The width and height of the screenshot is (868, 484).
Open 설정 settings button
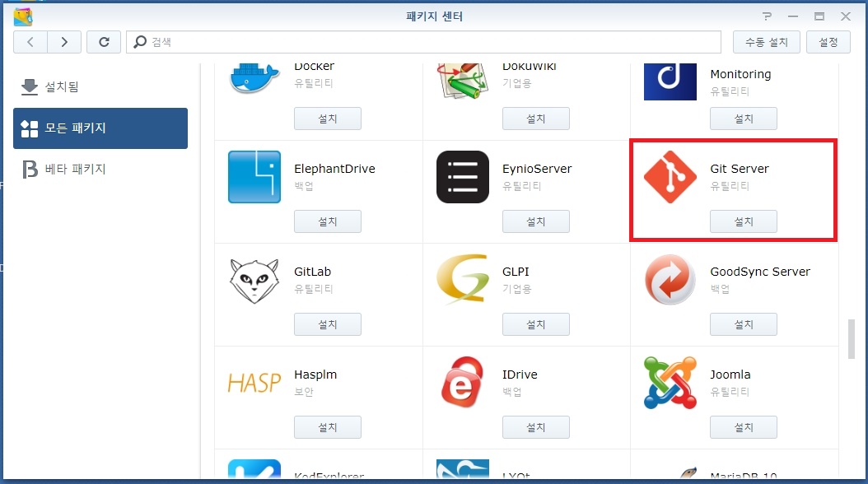coord(828,42)
